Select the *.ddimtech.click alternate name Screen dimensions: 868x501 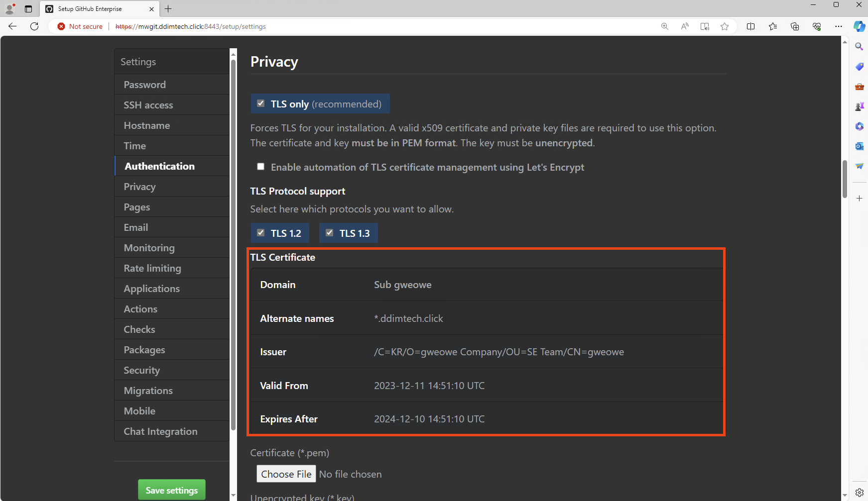[408, 318]
